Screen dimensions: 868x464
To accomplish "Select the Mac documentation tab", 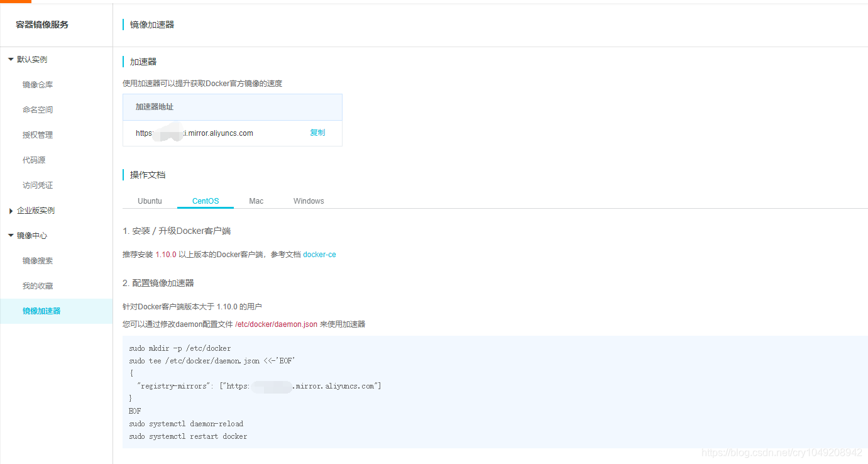I will pyautogui.click(x=256, y=201).
